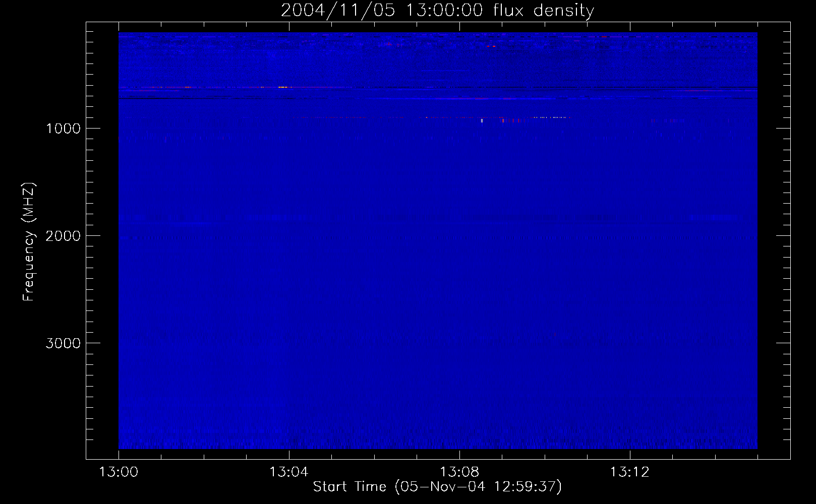Viewport: 816px width, 504px height.
Task: Click the plot title "2004/11/05 13:00:00 flux density"
Action: 437,11
